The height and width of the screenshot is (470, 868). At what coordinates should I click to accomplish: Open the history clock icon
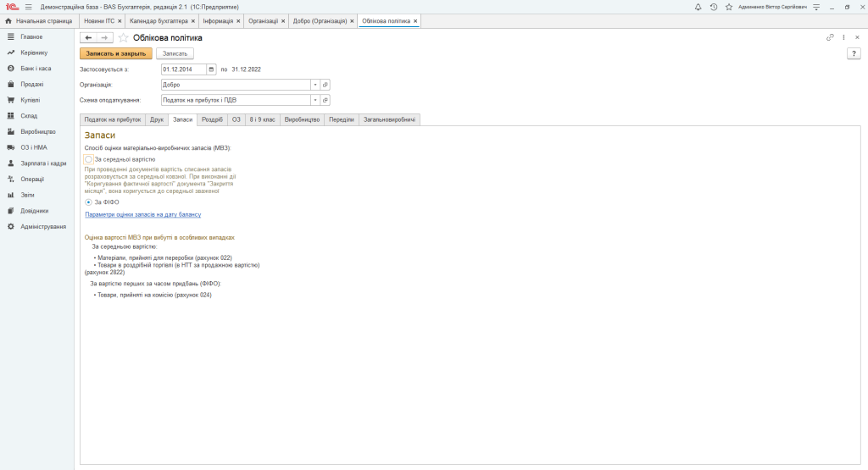coord(714,7)
